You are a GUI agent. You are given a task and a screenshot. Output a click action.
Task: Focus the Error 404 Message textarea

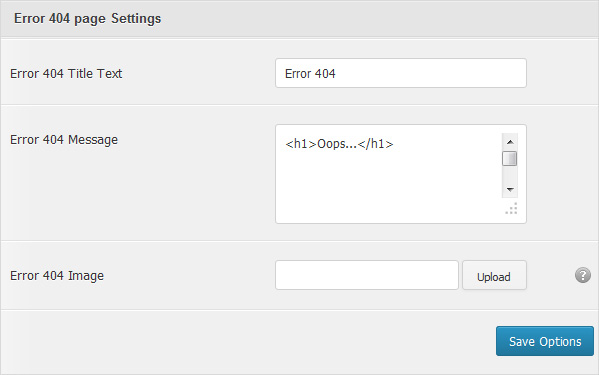point(401,174)
